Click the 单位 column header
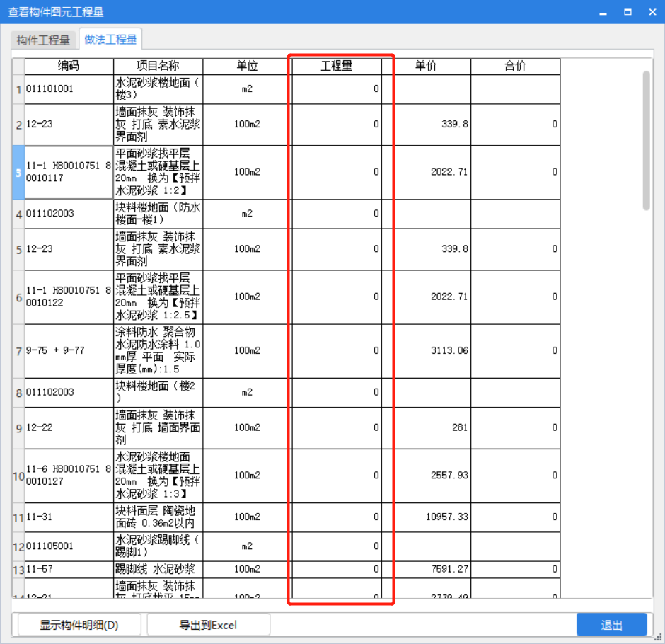This screenshot has height=644, width=665. click(248, 67)
